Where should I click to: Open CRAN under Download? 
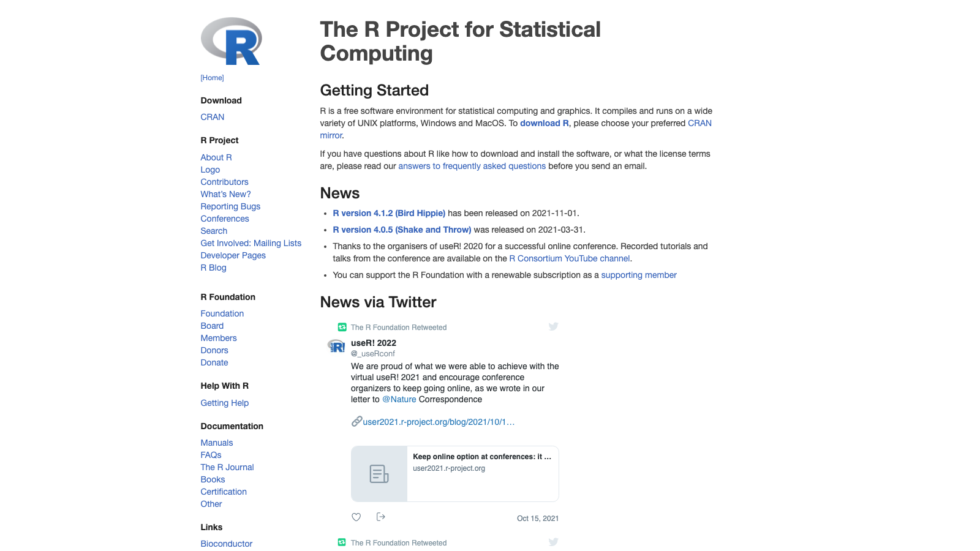[x=213, y=117]
